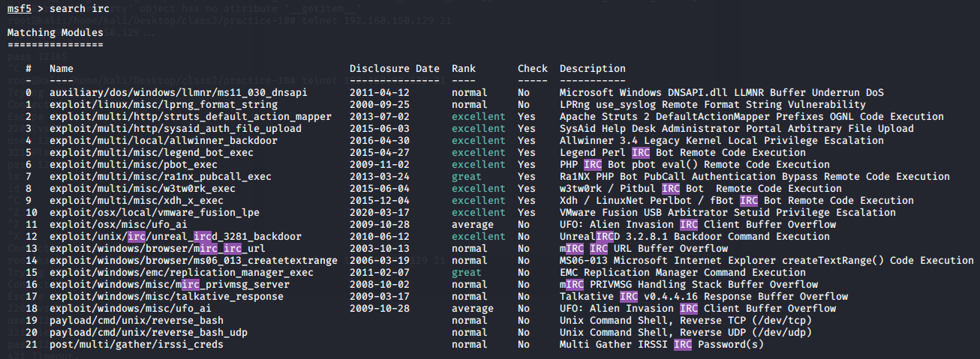Screen dimensions: 980x359
Task: Select module exploit/windows/misc/talkative_response
Action: coord(167,297)
